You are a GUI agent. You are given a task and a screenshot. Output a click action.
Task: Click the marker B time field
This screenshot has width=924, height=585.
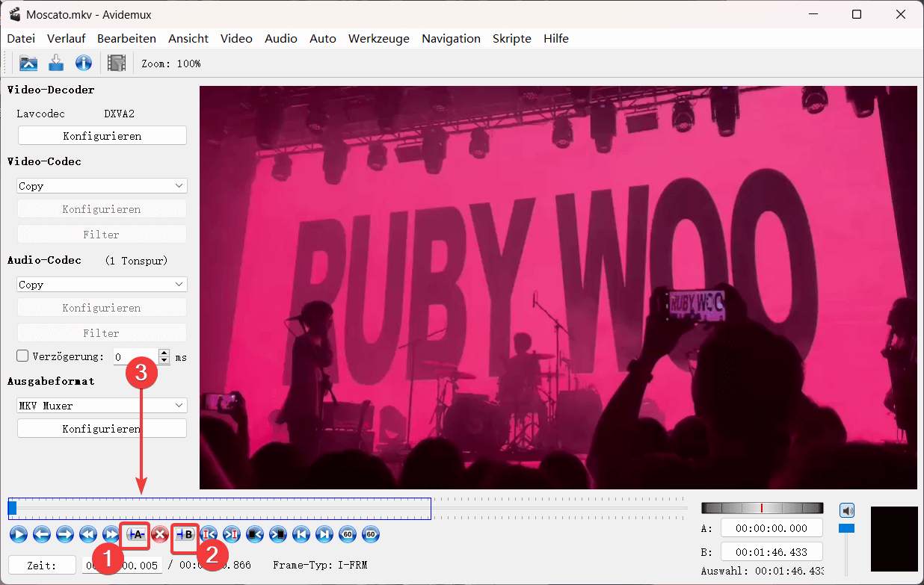tap(771, 552)
